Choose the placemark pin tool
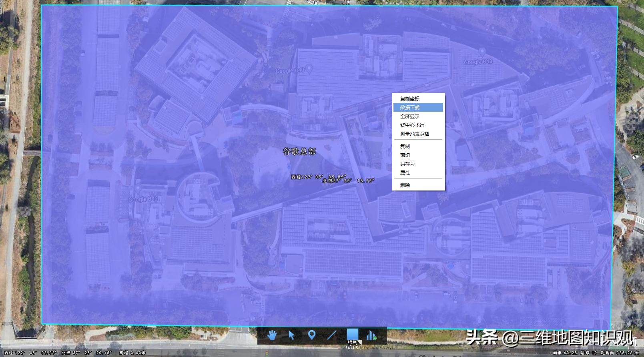644x357 pixels. (312, 335)
